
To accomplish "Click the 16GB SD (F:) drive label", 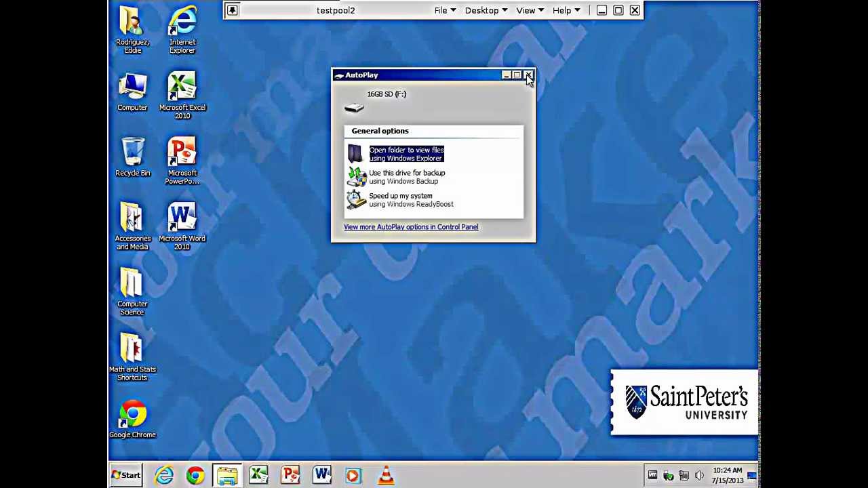I will pyautogui.click(x=387, y=94).
